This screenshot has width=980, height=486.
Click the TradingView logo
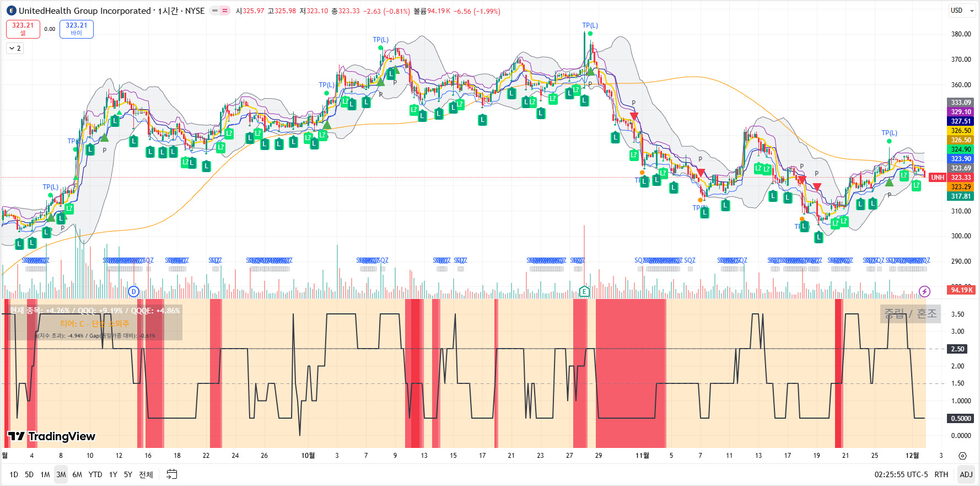pyautogui.click(x=52, y=436)
